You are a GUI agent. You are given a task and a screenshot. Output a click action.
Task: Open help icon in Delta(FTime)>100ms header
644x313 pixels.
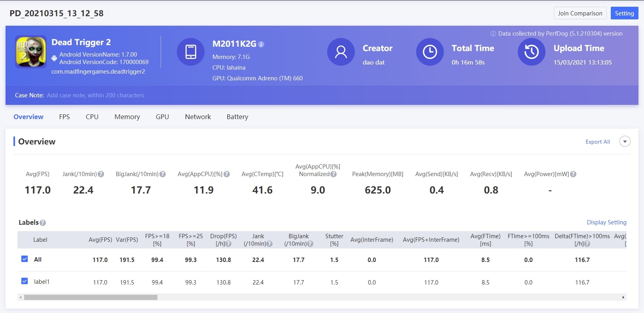click(x=587, y=244)
